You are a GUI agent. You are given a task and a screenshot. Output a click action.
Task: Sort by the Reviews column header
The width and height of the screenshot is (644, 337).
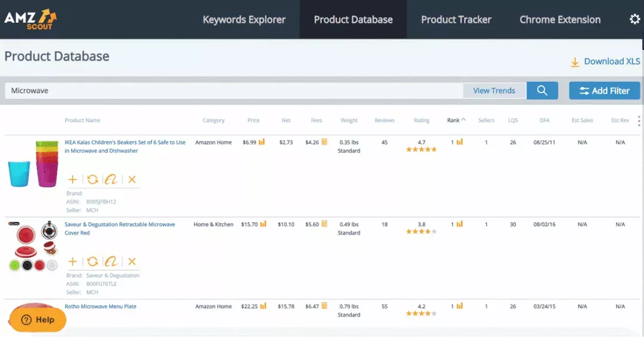tap(385, 120)
